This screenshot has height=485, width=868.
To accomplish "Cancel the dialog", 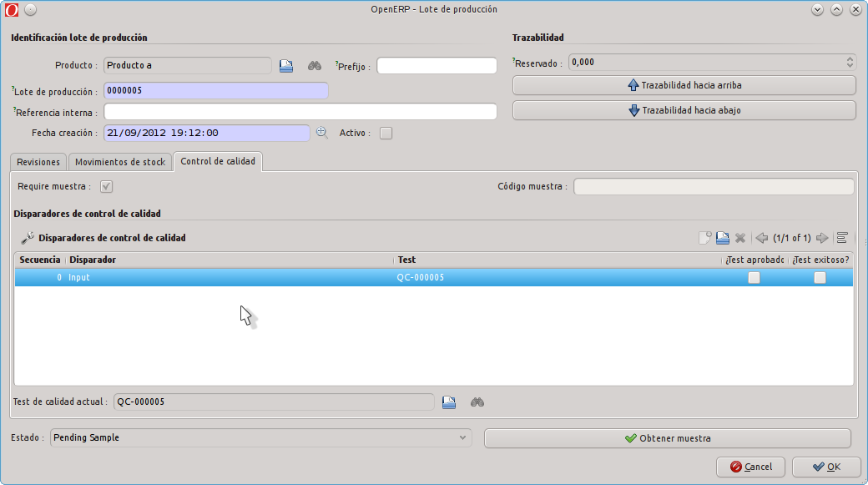I will click(750, 467).
